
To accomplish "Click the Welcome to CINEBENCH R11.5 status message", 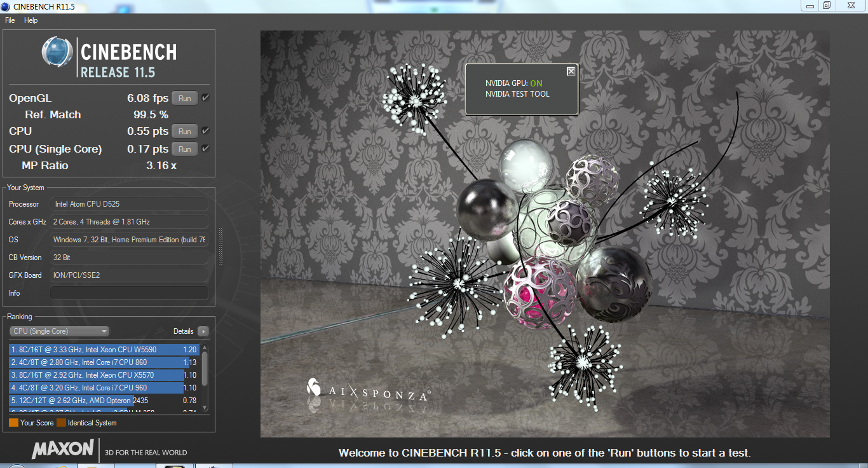I will click(545, 453).
